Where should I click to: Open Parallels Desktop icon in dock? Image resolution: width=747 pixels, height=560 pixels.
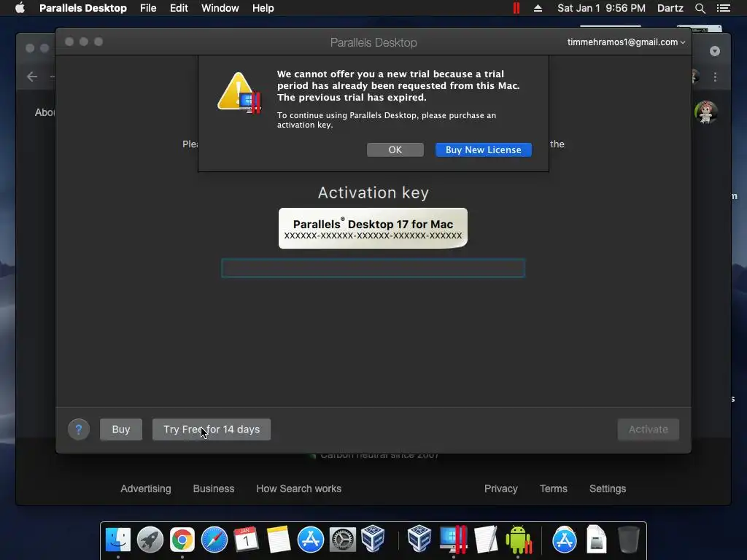pyautogui.click(x=453, y=540)
